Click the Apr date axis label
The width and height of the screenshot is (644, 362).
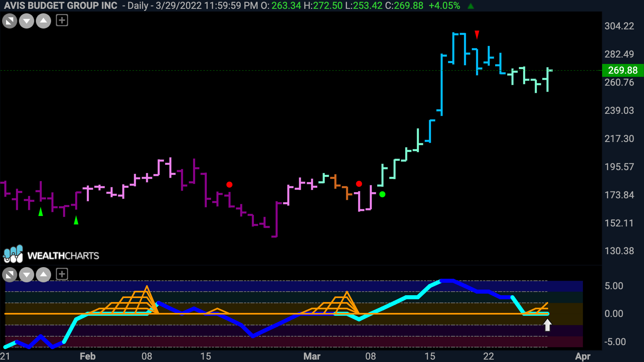point(583,356)
